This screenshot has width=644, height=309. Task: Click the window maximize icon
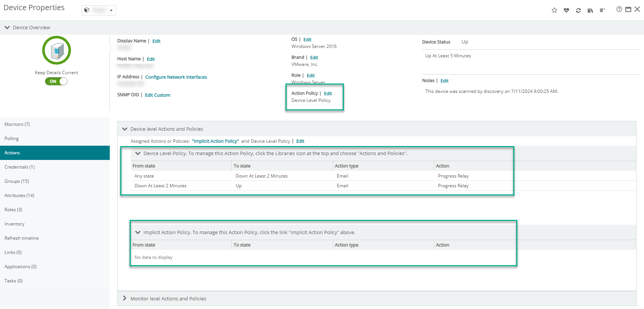[x=628, y=9]
